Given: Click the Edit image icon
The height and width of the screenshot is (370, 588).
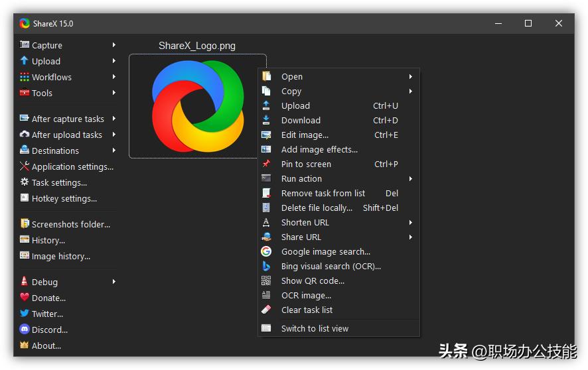Looking at the screenshot, I should (266, 135).
